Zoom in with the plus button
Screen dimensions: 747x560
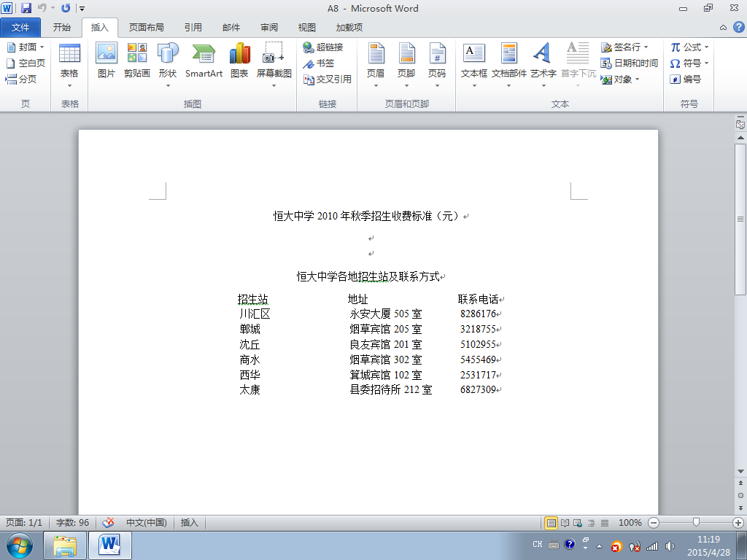click(738, 523)
